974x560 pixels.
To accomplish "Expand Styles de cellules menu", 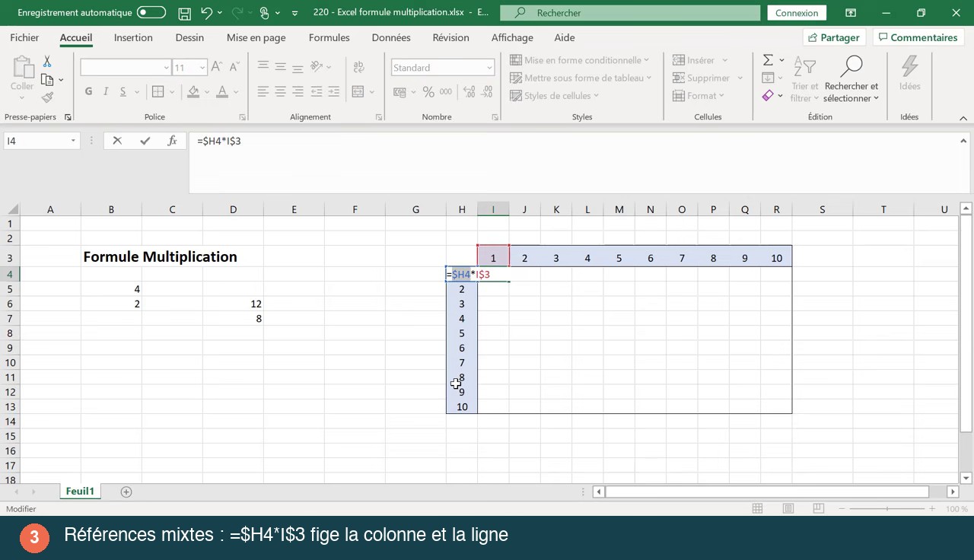I will [554, 96].
